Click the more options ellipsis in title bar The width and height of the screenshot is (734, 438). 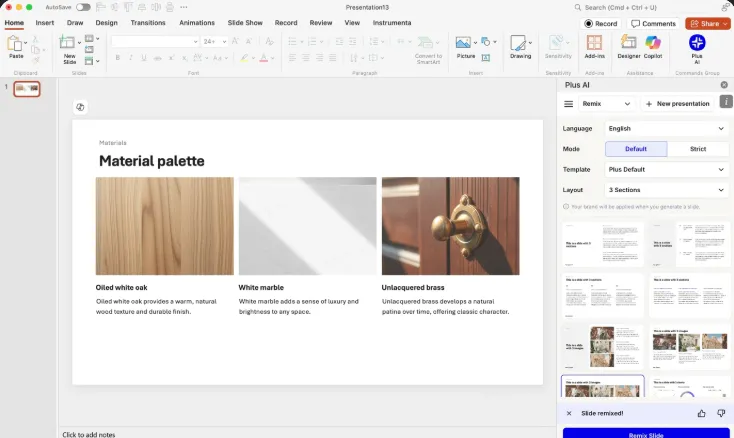click(x=184, y=7)
